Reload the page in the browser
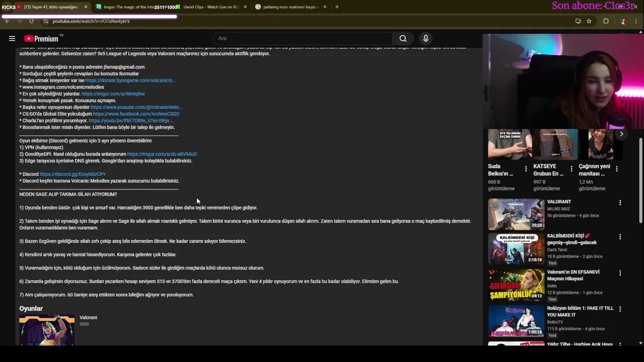644x362 pixels. [x=31, y=21]
